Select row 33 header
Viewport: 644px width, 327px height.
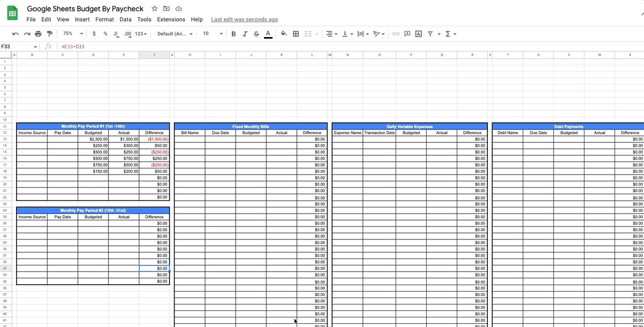[x=4, y=268]
